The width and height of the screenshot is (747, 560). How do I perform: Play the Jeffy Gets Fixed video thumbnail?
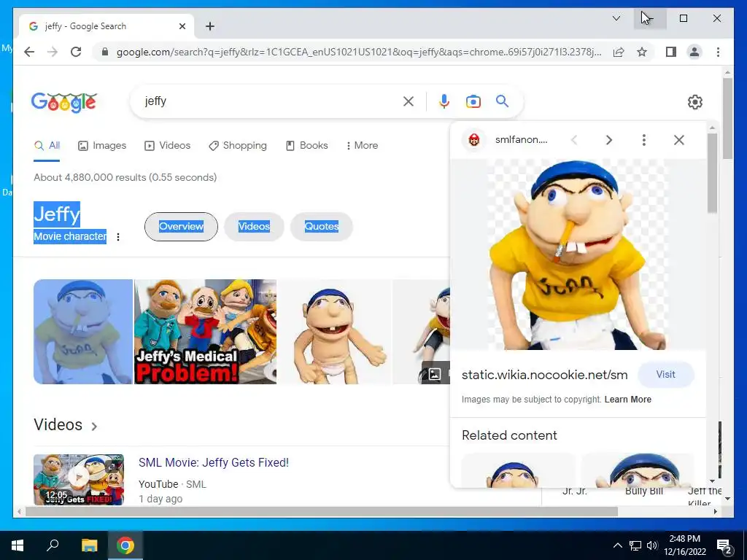[x=79, y=480]
